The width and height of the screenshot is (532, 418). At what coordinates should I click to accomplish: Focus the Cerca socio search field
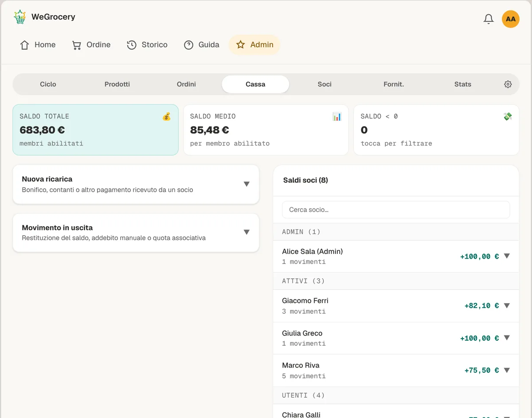pos(396,209)
